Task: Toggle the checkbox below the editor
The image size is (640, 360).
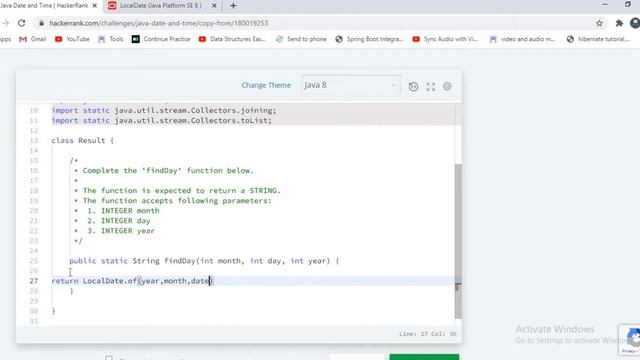Action: click(x=109, y=358)
